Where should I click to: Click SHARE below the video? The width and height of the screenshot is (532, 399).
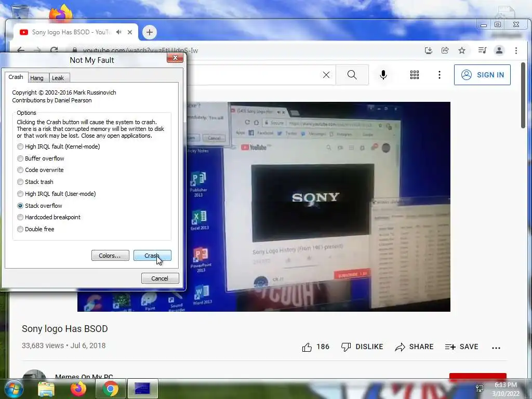[414, 347]
